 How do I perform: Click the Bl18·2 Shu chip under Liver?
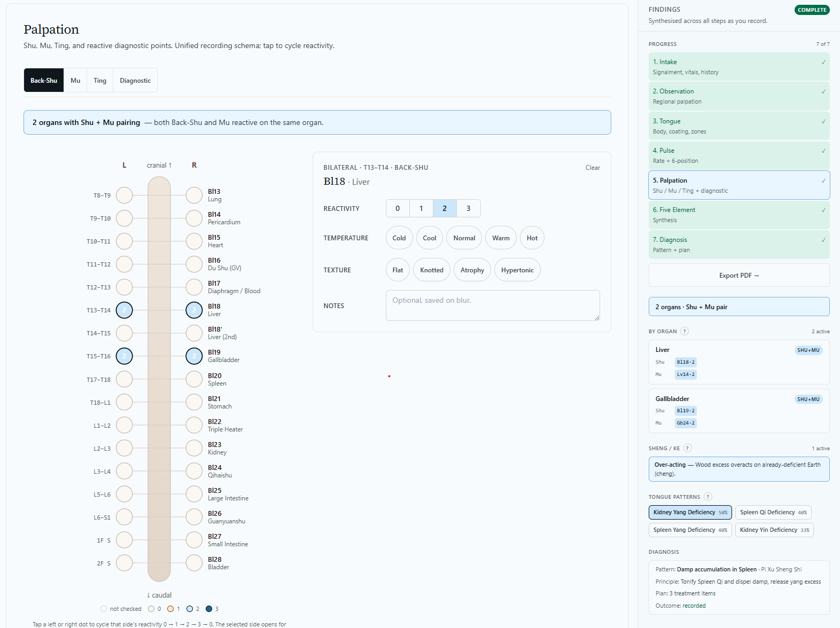click(x=686, y=362)
